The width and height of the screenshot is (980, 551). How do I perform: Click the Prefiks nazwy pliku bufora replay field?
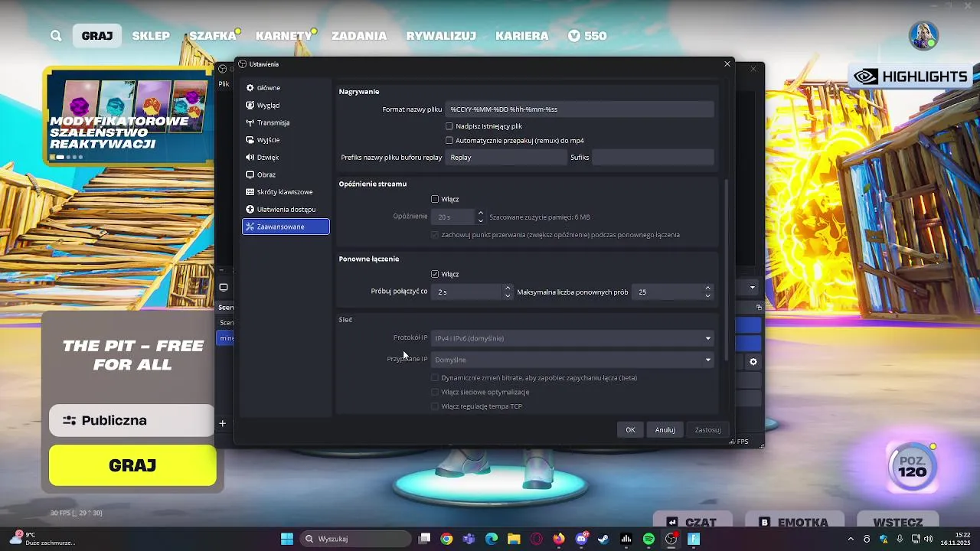point(506,158)
